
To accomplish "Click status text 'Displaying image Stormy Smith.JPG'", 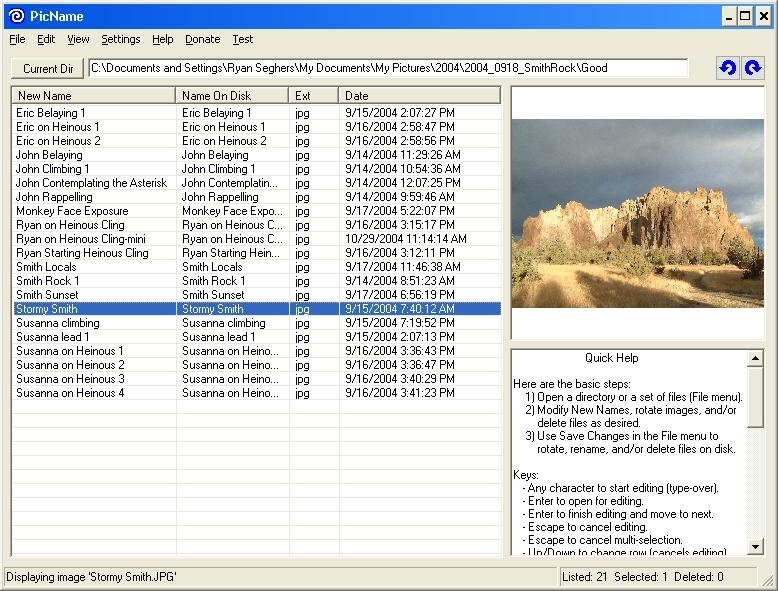I will coord(91,577).
